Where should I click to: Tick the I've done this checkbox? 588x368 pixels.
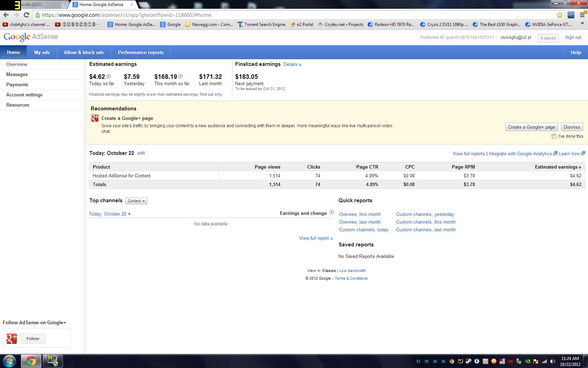554,136
